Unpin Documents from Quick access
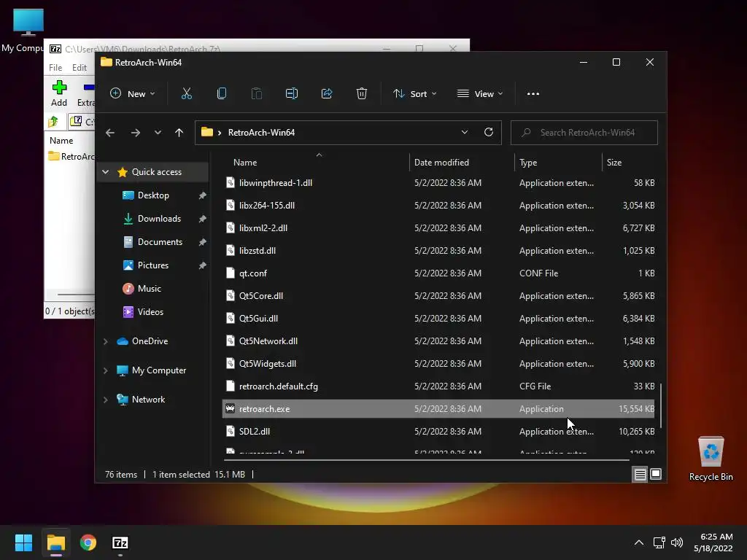Viewport: 747px width, 560px height. coord(203,242)
